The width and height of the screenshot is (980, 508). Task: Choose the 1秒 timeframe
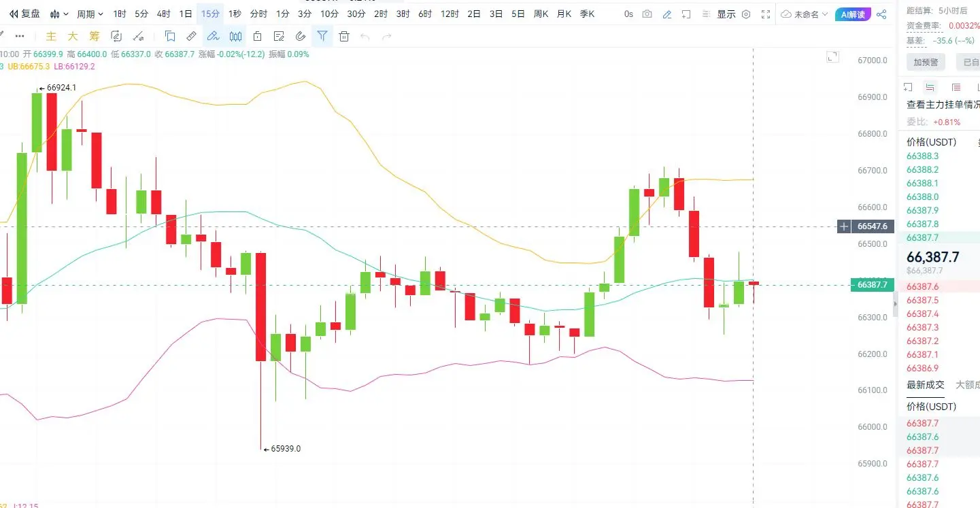tap(235, 14)
